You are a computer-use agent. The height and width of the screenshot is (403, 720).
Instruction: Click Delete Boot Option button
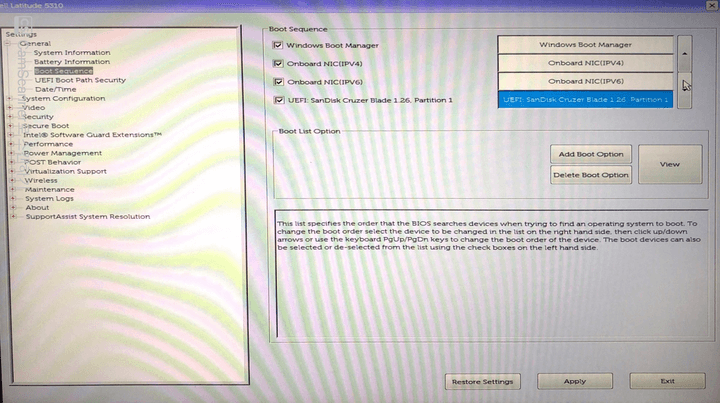pyautogui.click(x=591, y=175)
